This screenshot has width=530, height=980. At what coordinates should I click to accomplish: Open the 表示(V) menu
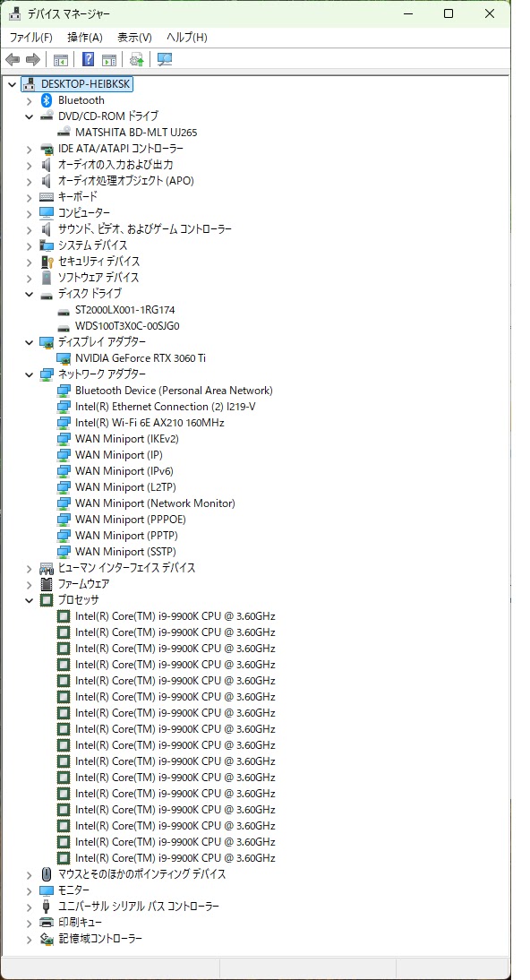point(135,38)
